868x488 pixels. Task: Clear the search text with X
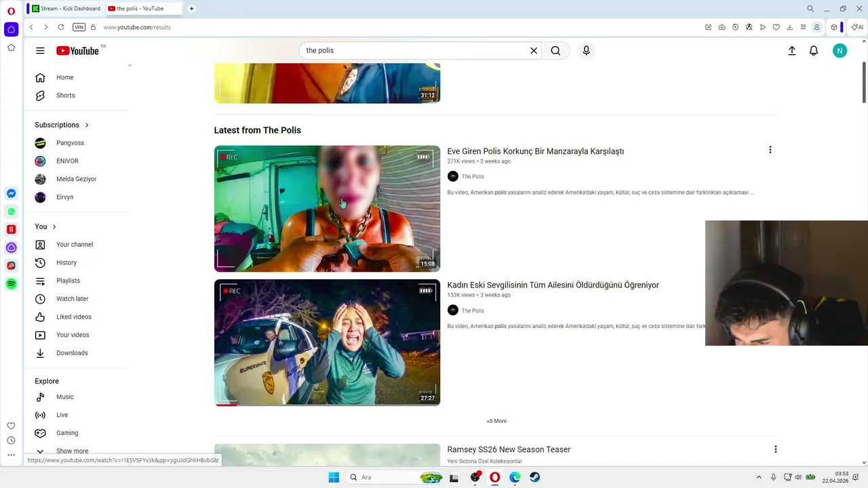click(534, 51)
